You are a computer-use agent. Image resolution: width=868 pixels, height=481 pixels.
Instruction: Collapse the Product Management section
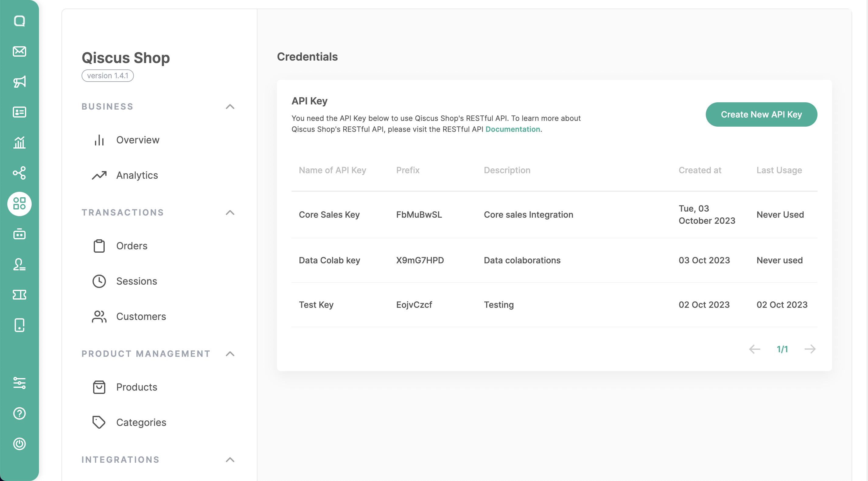pos(230,353)
